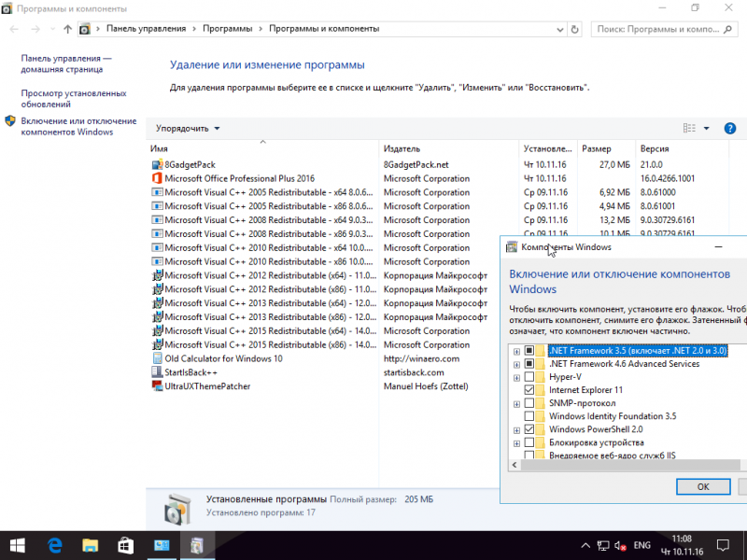Expand .NET Framework 4.6 Advanced Services node

pos(516,365)
